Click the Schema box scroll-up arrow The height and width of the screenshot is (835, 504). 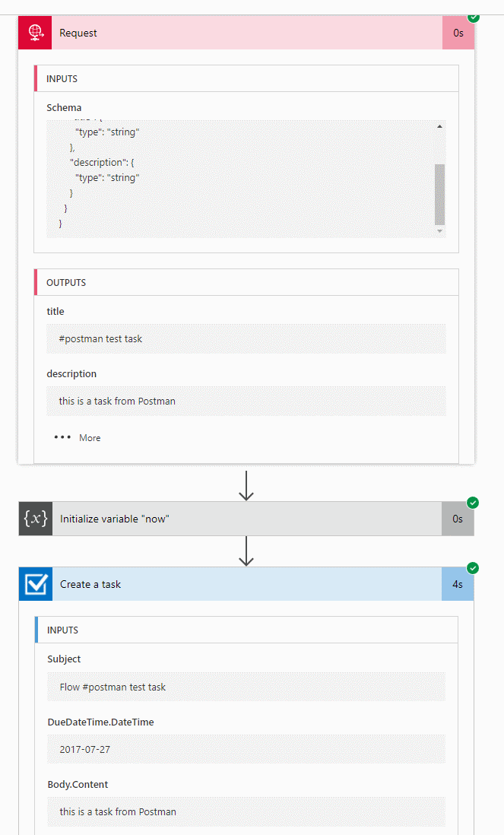click(439, 127)
